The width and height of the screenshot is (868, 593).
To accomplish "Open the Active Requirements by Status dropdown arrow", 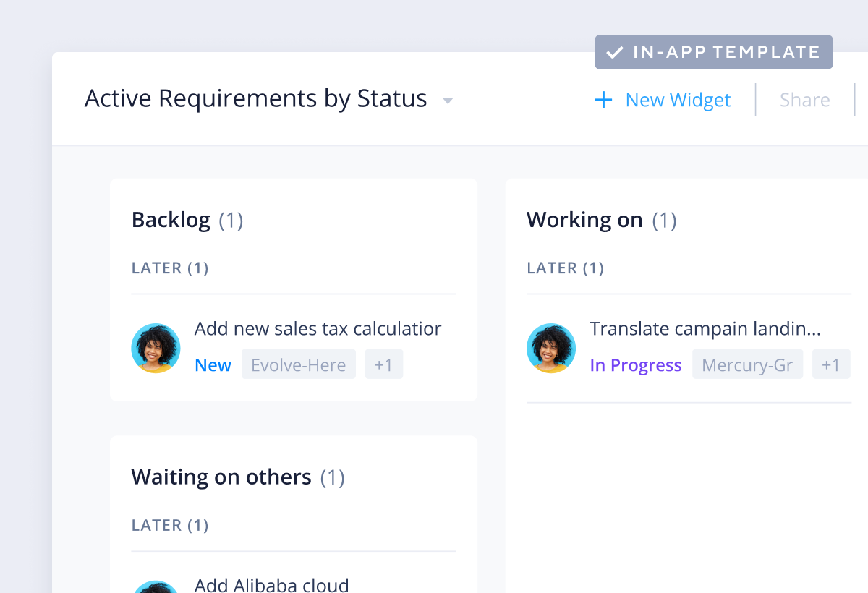I will click(x=448, y=101).
